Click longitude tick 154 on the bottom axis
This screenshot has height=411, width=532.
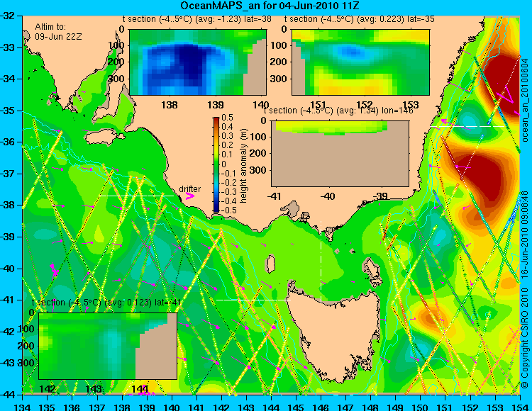(x=520, y=407)
